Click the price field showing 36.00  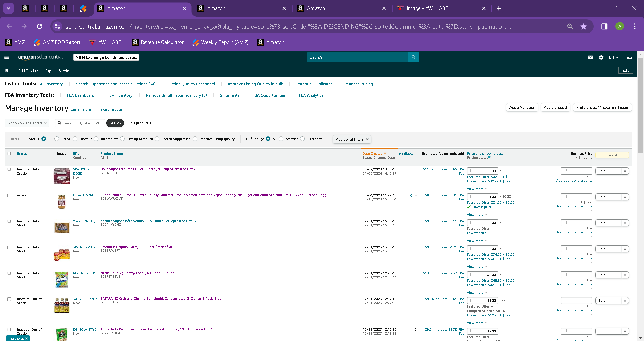[483, 171]
